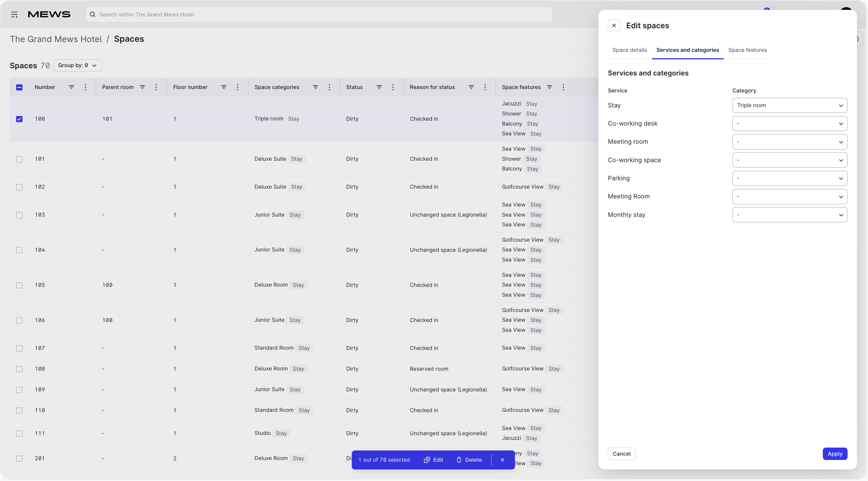Open the Stay category dropdown
868x481 pixels.
[x=789, y=105]
